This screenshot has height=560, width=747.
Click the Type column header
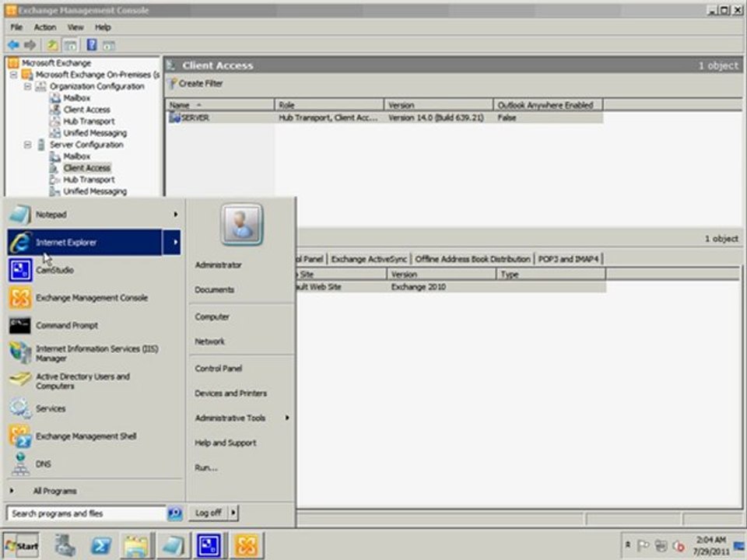551,275
